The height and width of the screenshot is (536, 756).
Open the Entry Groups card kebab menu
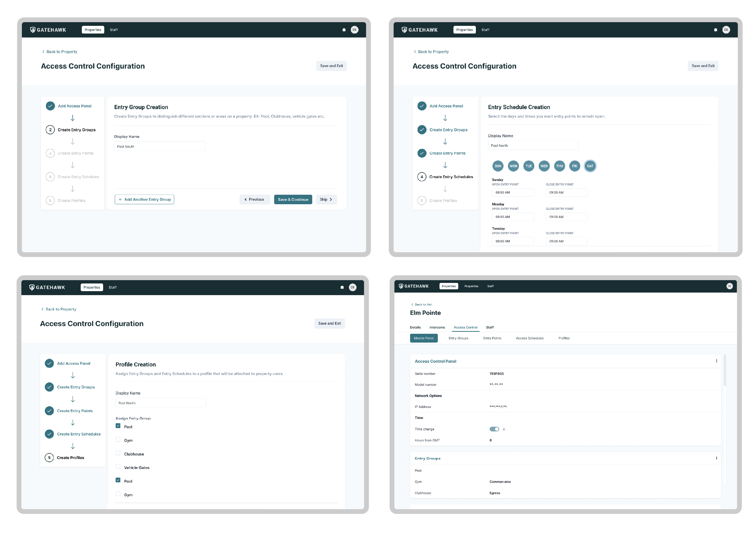717,458
